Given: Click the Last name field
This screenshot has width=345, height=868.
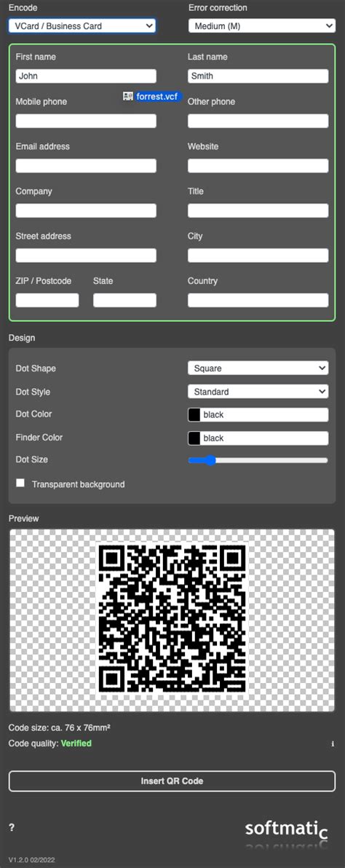Looking at the screenshot, I should pos(258,76).
